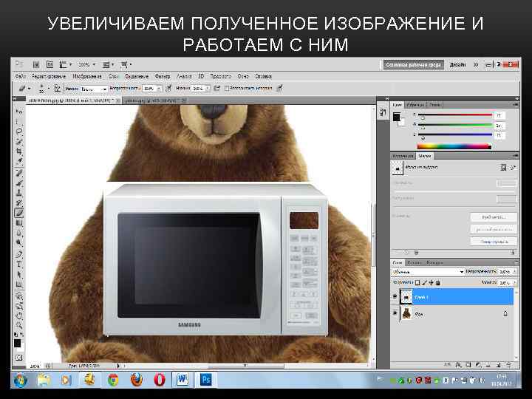Screen dimensions: 532x399
Task: Launch Bridge from the application bar
Action: 36,64
